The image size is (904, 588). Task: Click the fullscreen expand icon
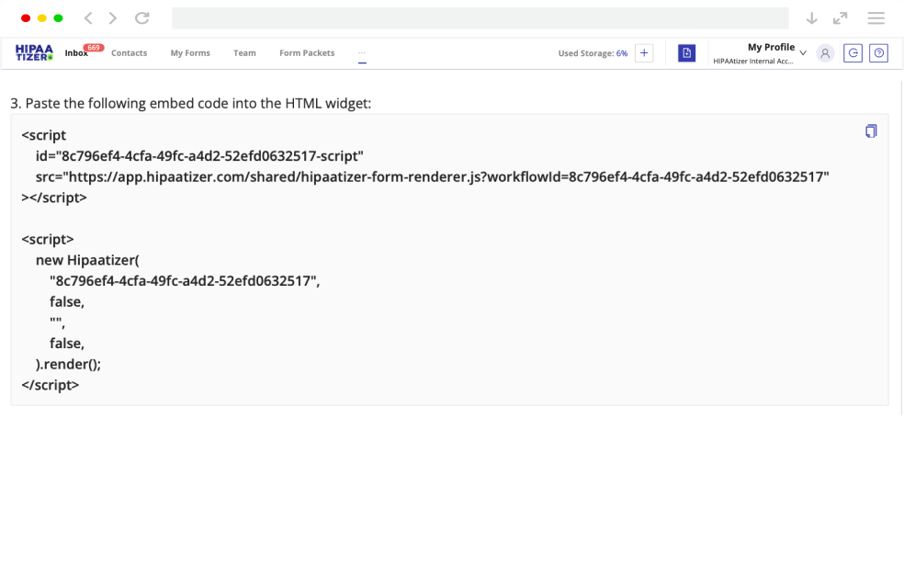pyautogui.click(x=840, y=17)
